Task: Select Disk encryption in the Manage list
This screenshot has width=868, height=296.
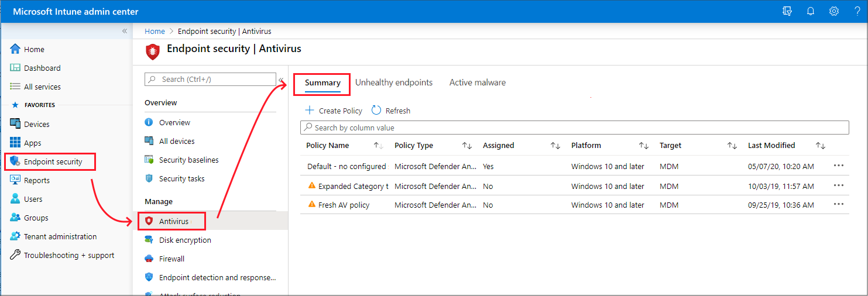Action: [185, 240]
